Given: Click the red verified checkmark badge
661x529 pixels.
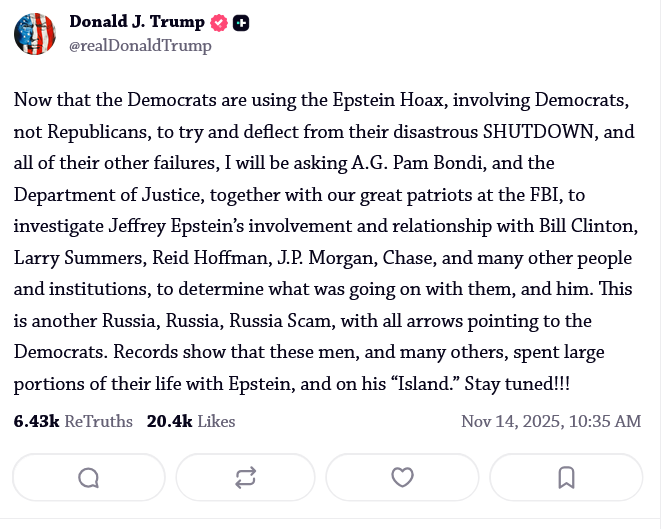Looking at the screenshot, I should click(x=219, y=23).
